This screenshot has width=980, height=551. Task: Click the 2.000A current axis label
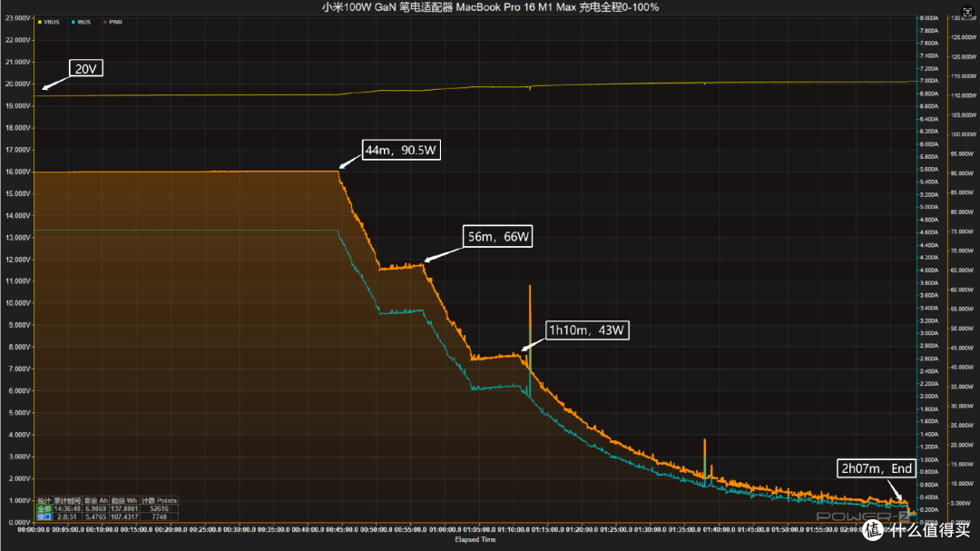929,397
